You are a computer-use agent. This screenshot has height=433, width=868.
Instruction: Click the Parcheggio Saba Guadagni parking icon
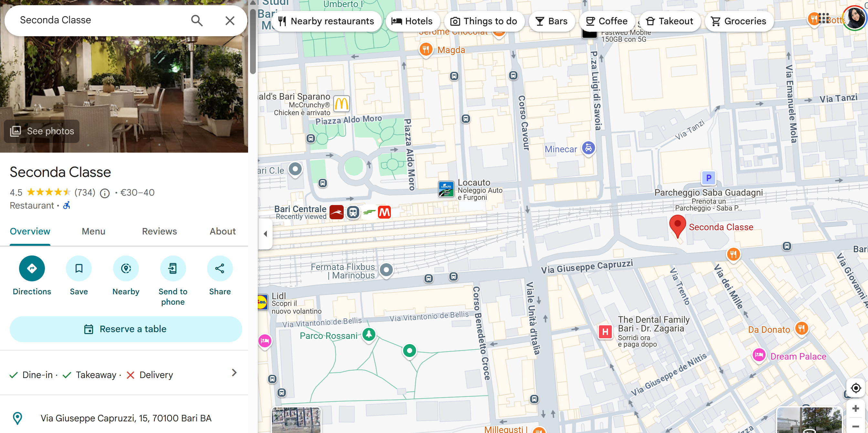708,178
